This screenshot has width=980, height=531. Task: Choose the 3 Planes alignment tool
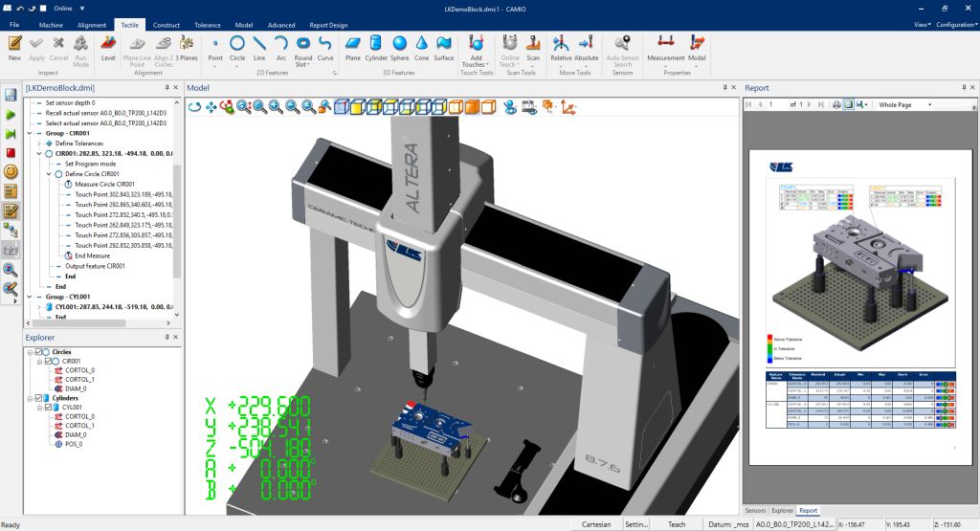point(187,49)
